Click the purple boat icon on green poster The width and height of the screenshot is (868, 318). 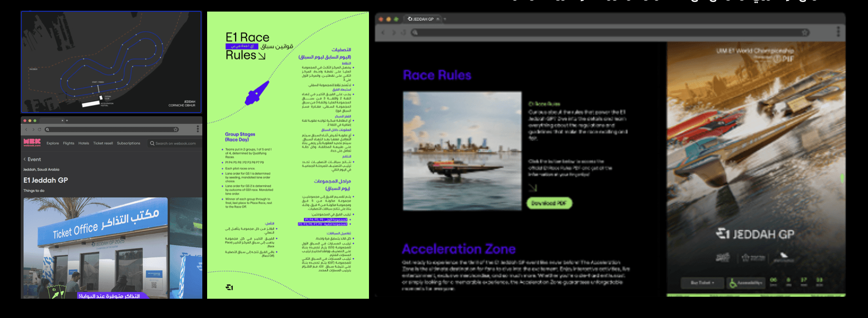pyautogui.click(x=257, y=93)
